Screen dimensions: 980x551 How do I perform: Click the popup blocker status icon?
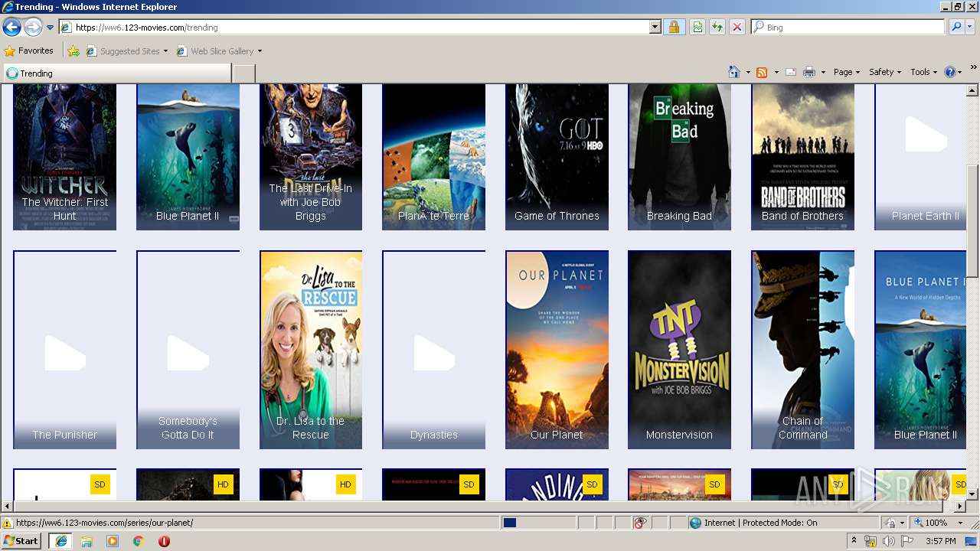[x=640, y=523]
